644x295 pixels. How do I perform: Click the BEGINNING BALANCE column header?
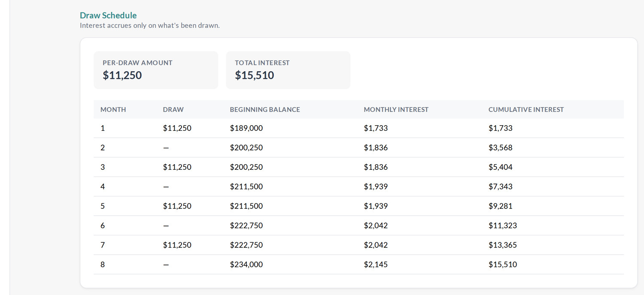tap(265, 109)
